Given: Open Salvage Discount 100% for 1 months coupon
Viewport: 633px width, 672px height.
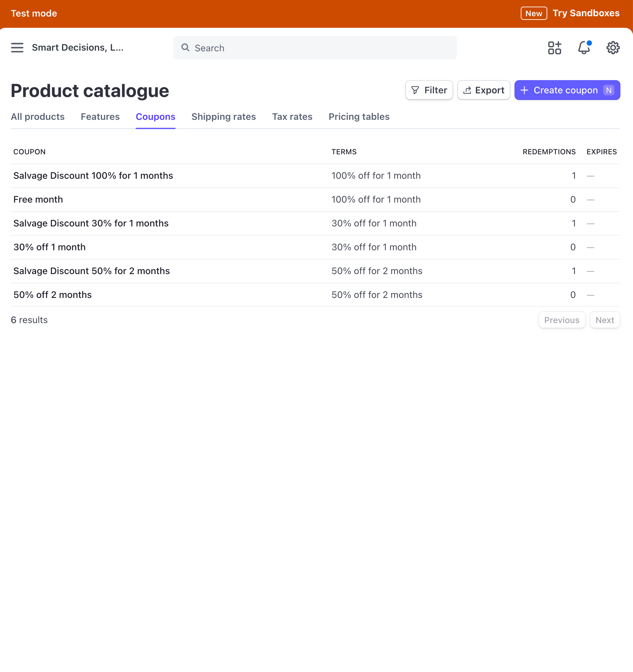Looking at the screenshot, I should click(93, 176).
